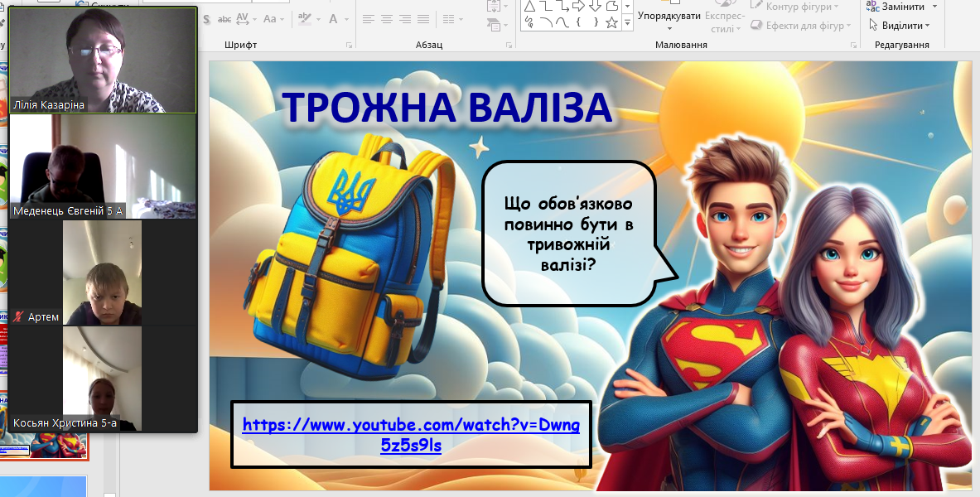Image resolution: width=980 pixels, height=497 pixels.
Task: Open Ефекти для фігур menu
Action: pos(802,26)
